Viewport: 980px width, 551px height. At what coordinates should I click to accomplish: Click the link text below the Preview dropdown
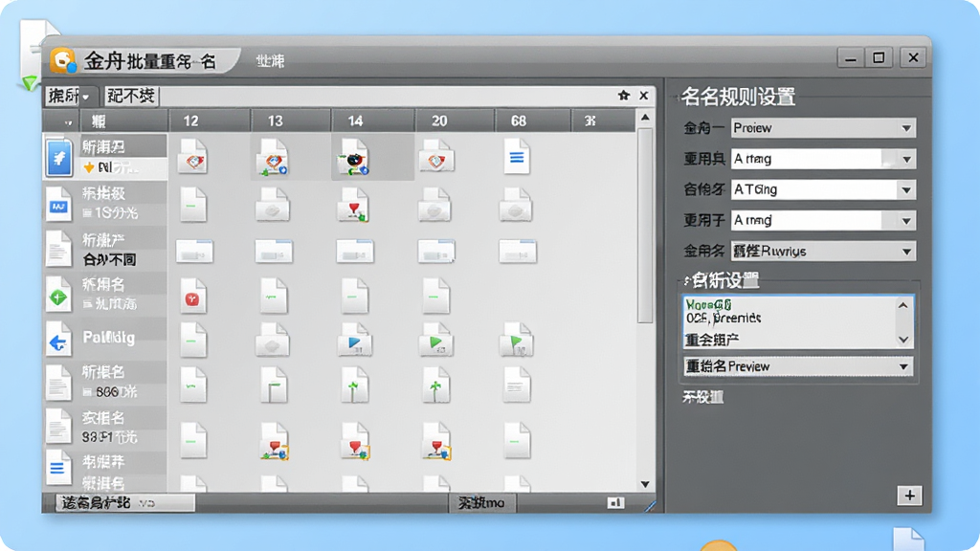tap(702, 397)
